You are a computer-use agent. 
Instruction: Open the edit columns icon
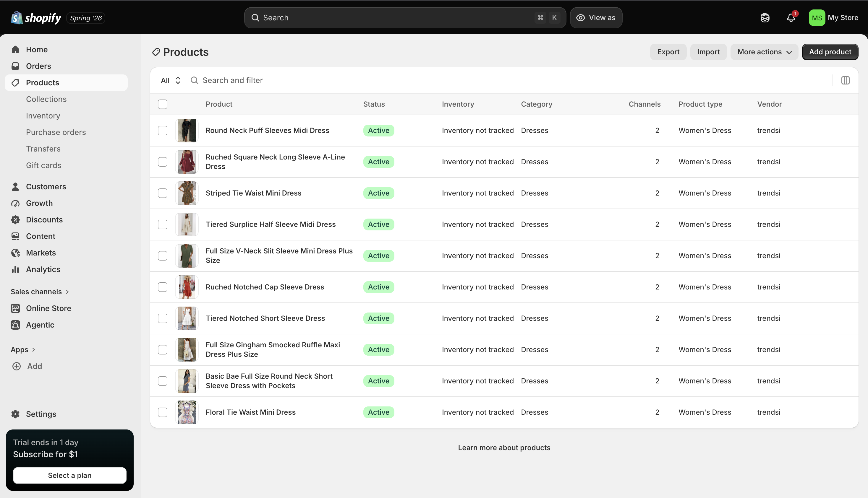(845, 80)
